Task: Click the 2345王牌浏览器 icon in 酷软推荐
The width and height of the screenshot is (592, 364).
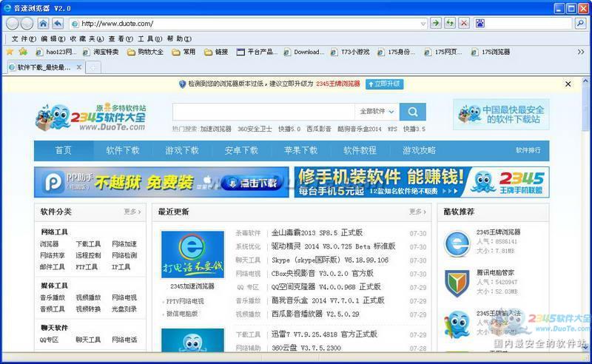Action: (x=457, y=243)
